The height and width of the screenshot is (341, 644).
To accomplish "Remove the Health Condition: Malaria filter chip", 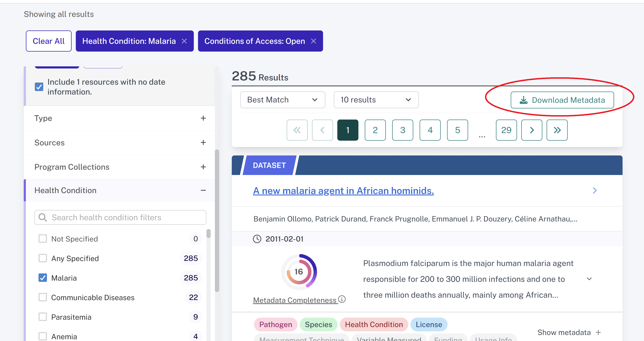I will click(184, 41).
